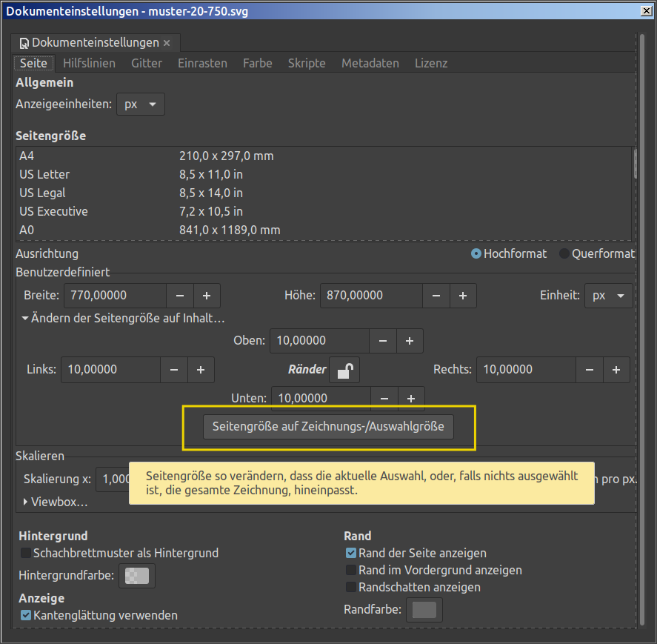The width and height of the screenshot is (657, 644).
Task: Decrease Breite with the minus button
Action: click(180, 296)
